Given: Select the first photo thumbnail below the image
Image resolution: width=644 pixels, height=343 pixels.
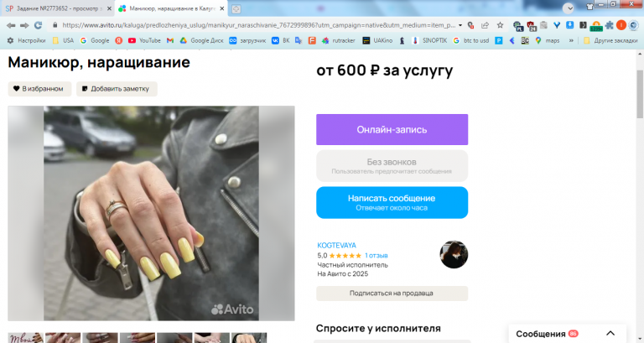Looking at the screenshot, I should tap(25, 338).
